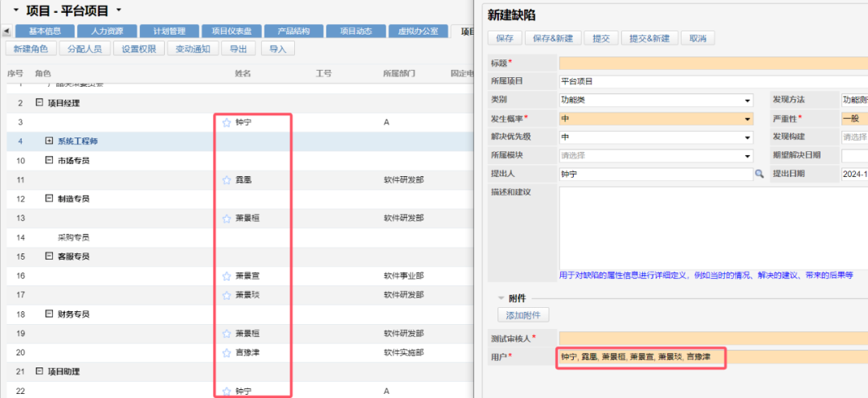The image size is (868, 398).
Task: Click into the 标题 input field
Action: tap(714, 63)
